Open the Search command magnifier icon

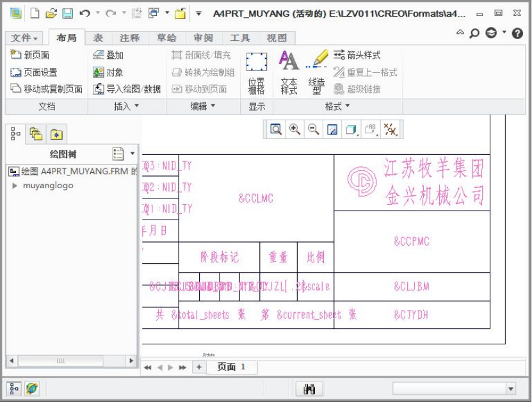474,33
